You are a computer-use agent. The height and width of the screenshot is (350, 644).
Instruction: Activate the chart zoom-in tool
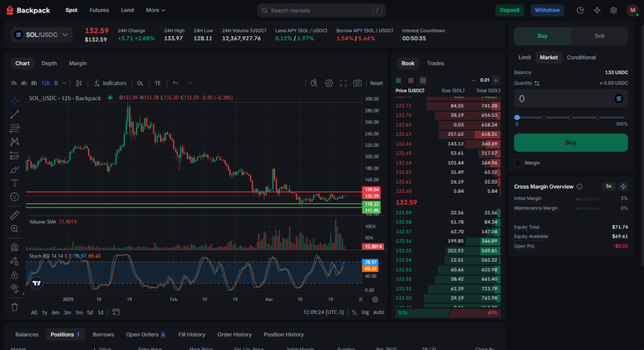click(x=14, y=228)
